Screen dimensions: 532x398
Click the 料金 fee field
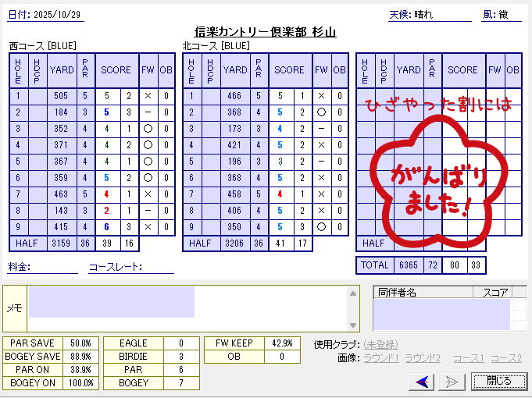click(x=55, y=267)
